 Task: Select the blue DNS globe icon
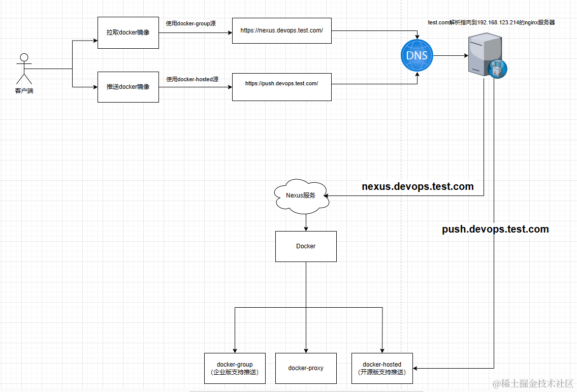417,55
